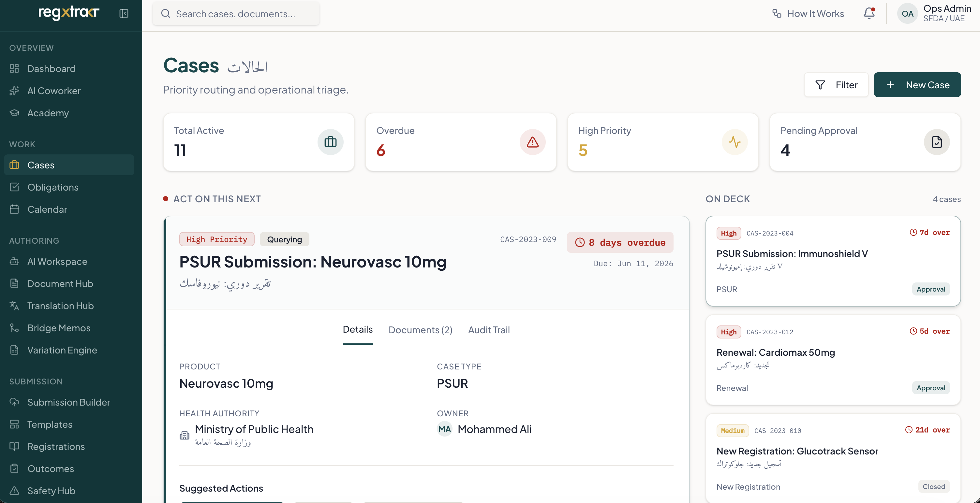Click the AI Coworker sparkle icon
The height and width of the screenshot is (503, 980).
pos(14,91)
